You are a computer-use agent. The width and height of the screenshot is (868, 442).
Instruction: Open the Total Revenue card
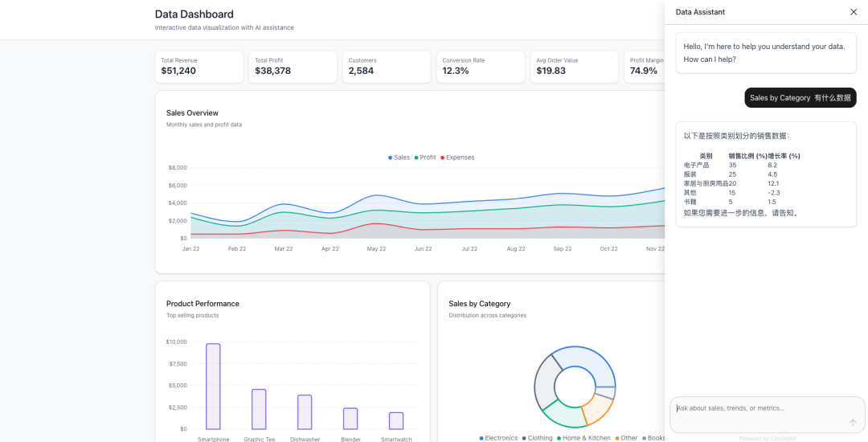point(199,67)
